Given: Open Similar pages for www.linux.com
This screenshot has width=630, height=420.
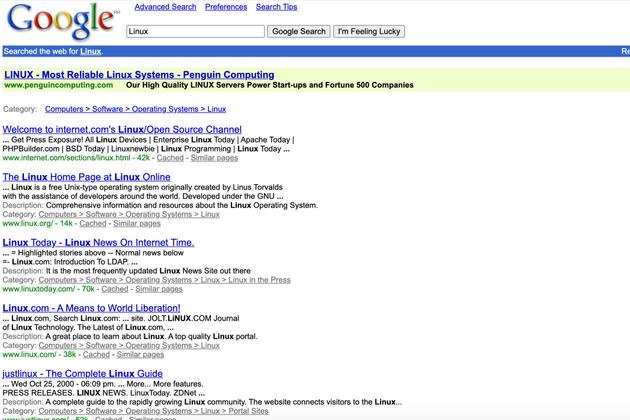Looking at the screenshot, I should pyautogui.click(x=140, y=354).
